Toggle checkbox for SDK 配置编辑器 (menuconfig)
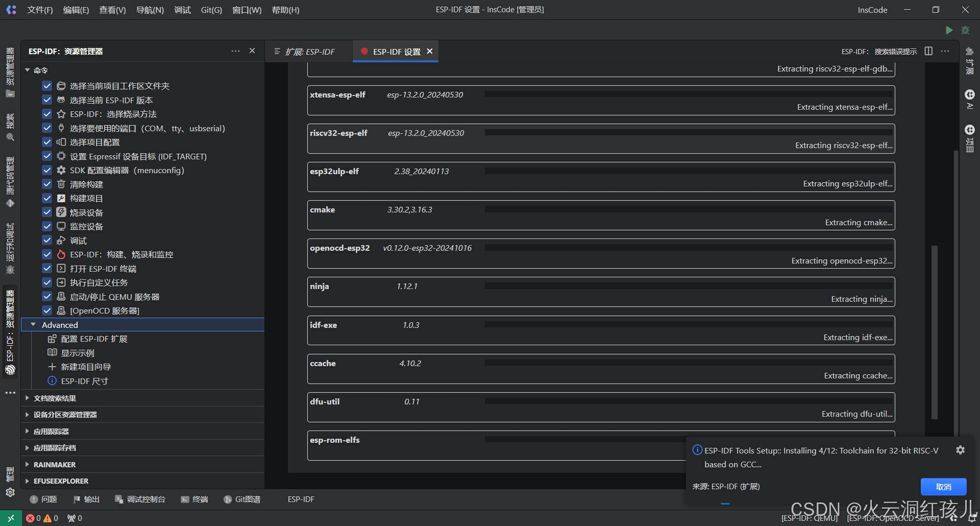 pyautogui.click(x=47, y=170)
